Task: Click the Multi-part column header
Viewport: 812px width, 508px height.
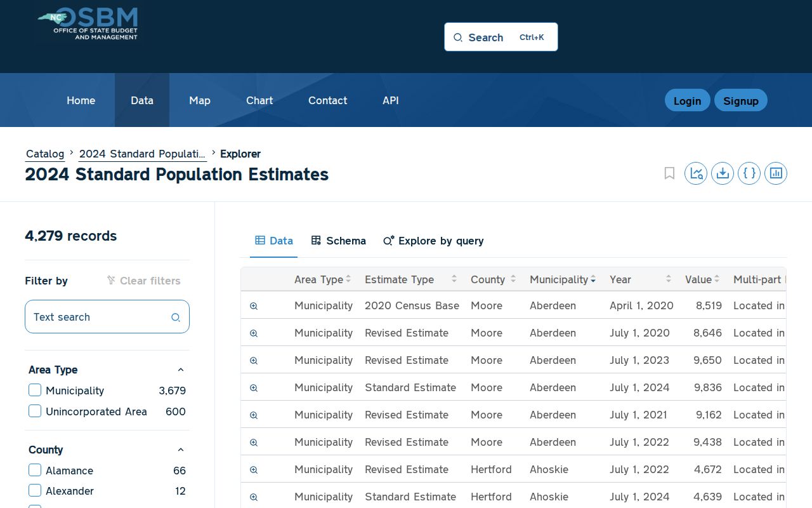Action: 759,279
